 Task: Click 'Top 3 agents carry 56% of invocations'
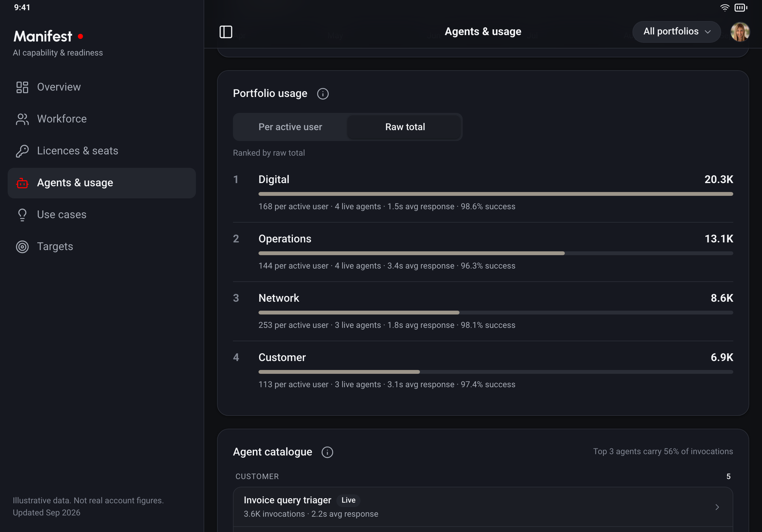tap(663, 451)
